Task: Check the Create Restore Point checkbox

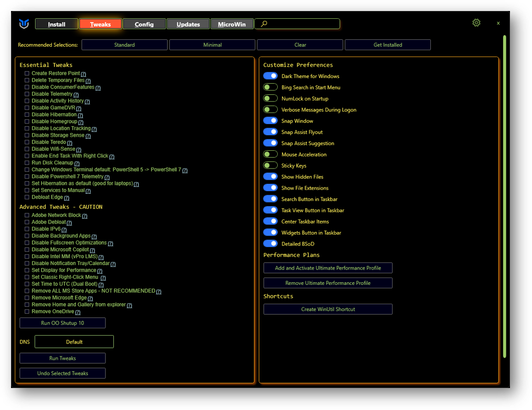Action: 27,73
